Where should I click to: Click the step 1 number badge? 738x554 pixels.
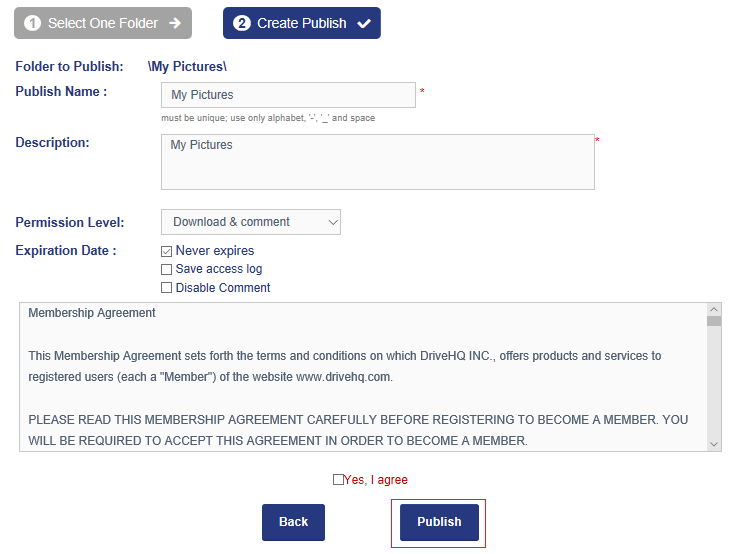(x=33, y=23)
